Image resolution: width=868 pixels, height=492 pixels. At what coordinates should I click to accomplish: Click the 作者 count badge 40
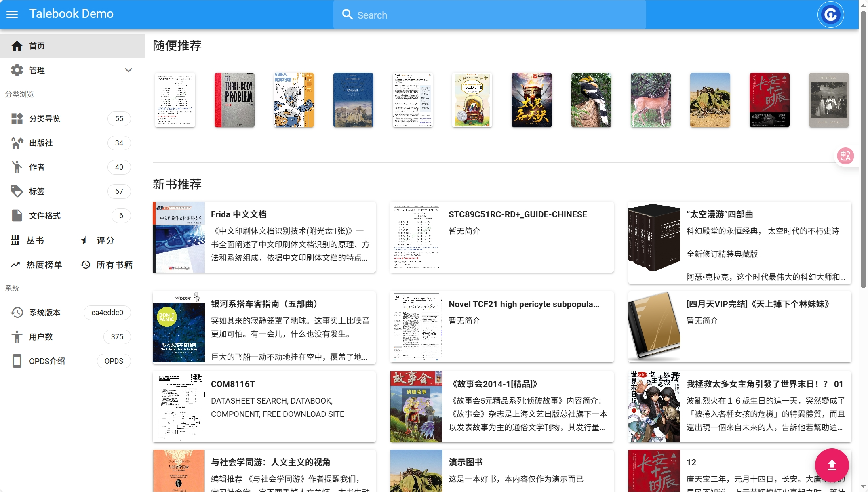119,167
